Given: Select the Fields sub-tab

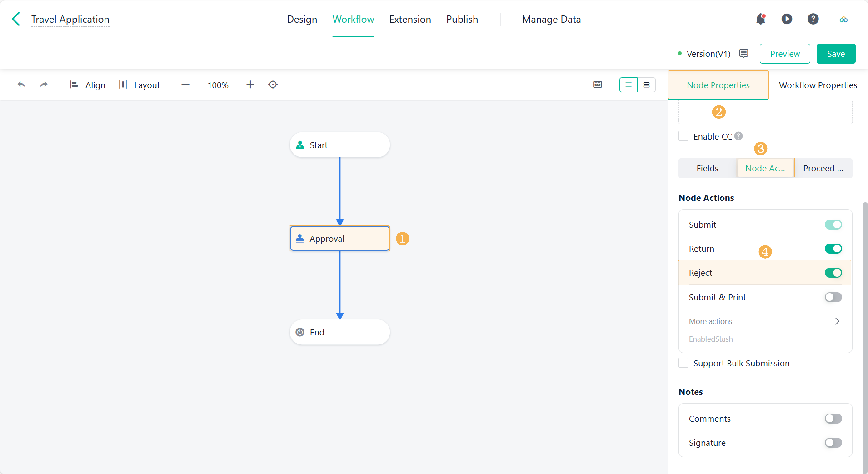Looking at the screenshot, I should click(x=707, y=168).
